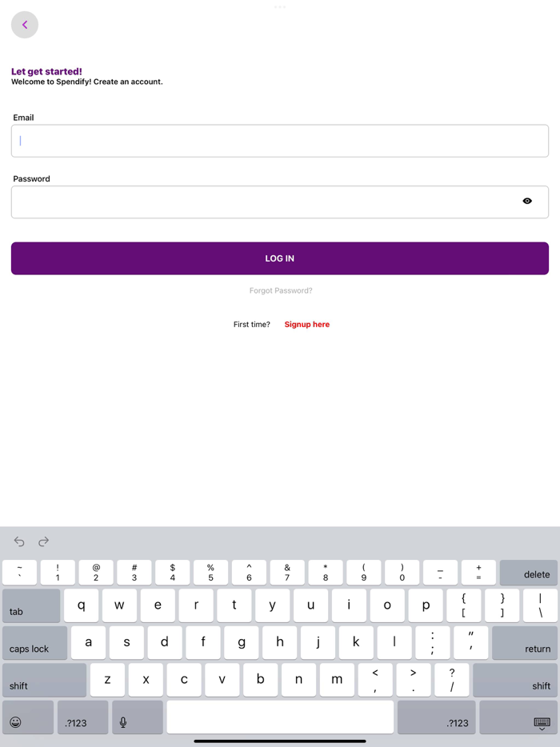Switch to the .?123 number layout
Image resolution: width=560 pixels, height=747 pixels.
[82, 721]
